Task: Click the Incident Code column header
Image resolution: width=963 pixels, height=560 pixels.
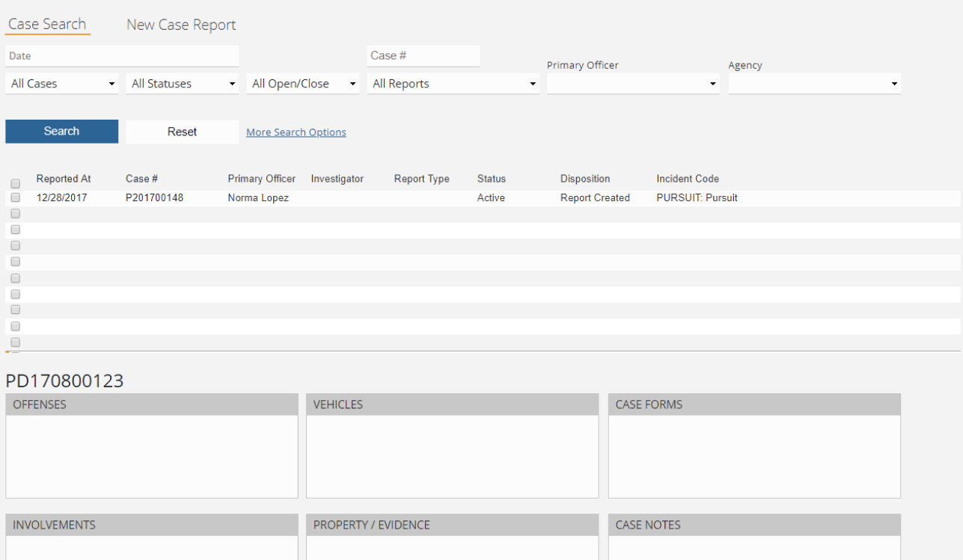Action: click(x=688, y=179)
